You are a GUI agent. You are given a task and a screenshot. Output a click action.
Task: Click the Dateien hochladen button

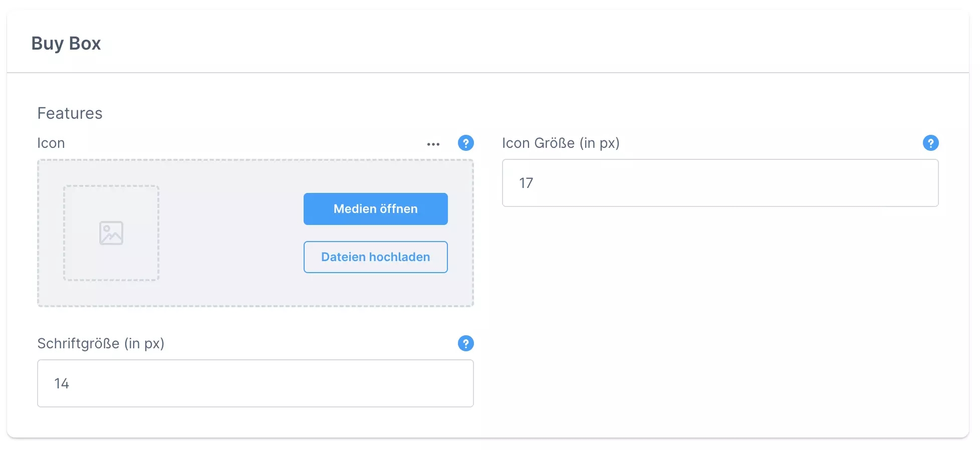click(375, 257)
